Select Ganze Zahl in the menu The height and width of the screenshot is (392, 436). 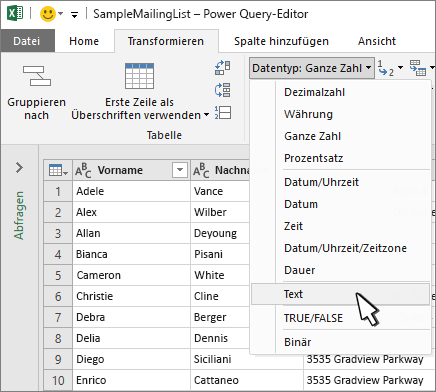coord(312,136)
